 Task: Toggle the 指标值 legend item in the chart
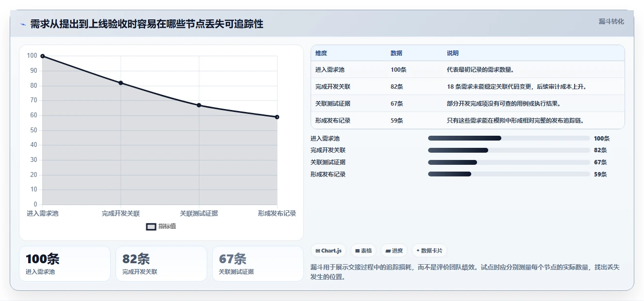pyautogui.click(x=162, y=226)
